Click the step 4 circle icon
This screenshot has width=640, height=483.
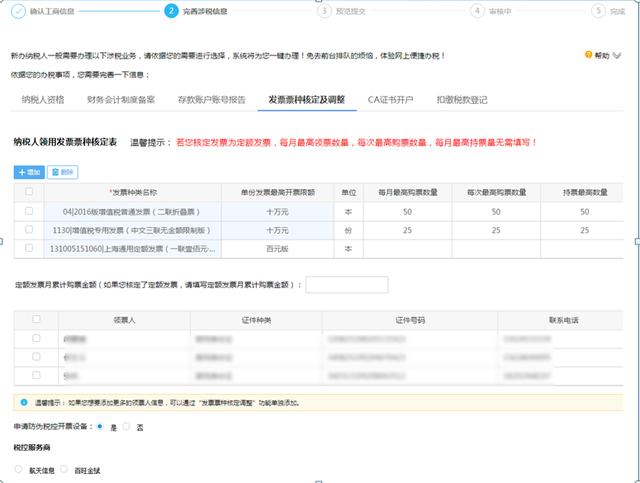[477, 11]
